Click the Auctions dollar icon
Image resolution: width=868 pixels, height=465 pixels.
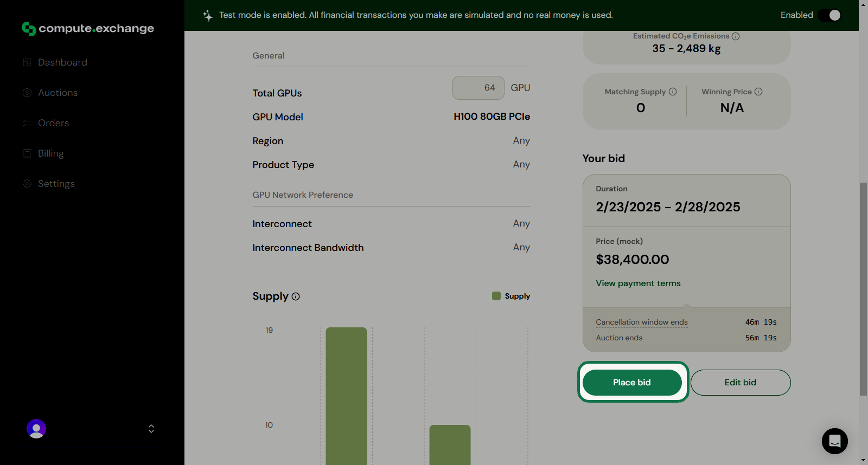27,93
